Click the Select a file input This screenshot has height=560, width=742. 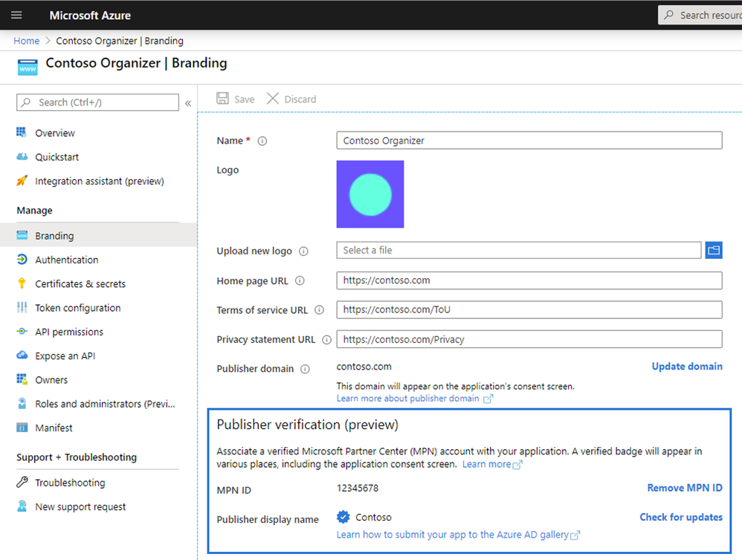click(x=519, y=250)
